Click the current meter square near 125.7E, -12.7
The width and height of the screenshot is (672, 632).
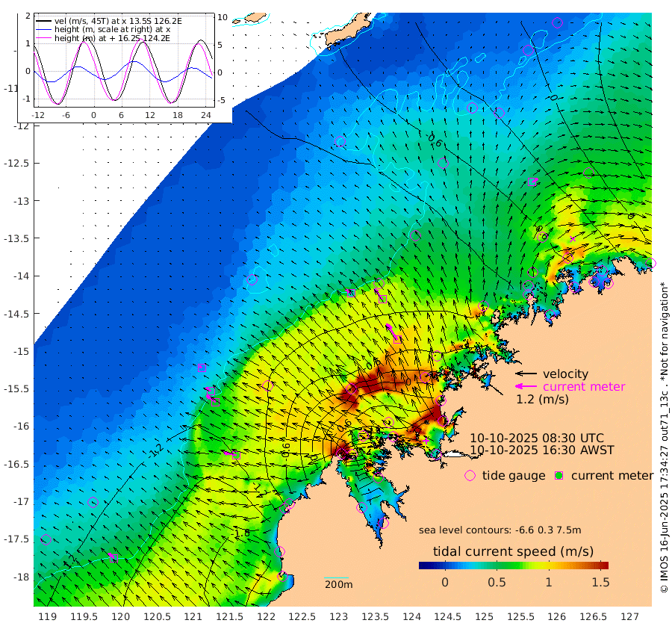coord(532,182)
